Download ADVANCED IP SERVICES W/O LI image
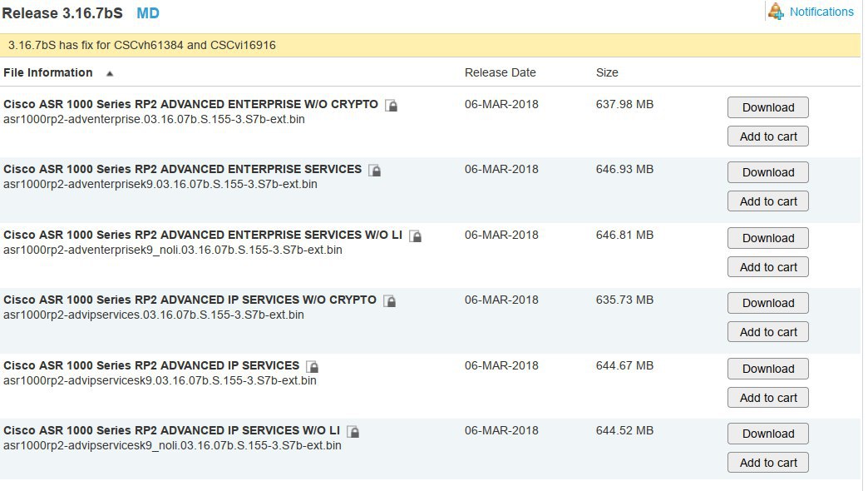 [767, 434]
